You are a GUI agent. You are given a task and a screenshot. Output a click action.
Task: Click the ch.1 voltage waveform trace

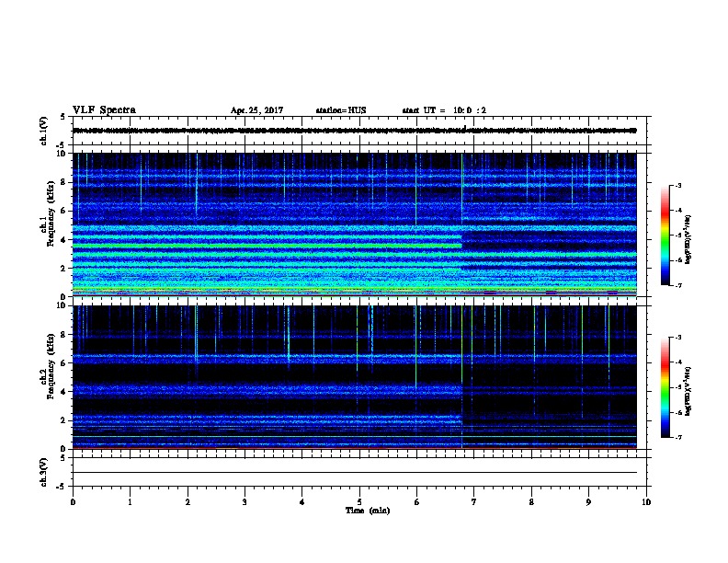355,131
